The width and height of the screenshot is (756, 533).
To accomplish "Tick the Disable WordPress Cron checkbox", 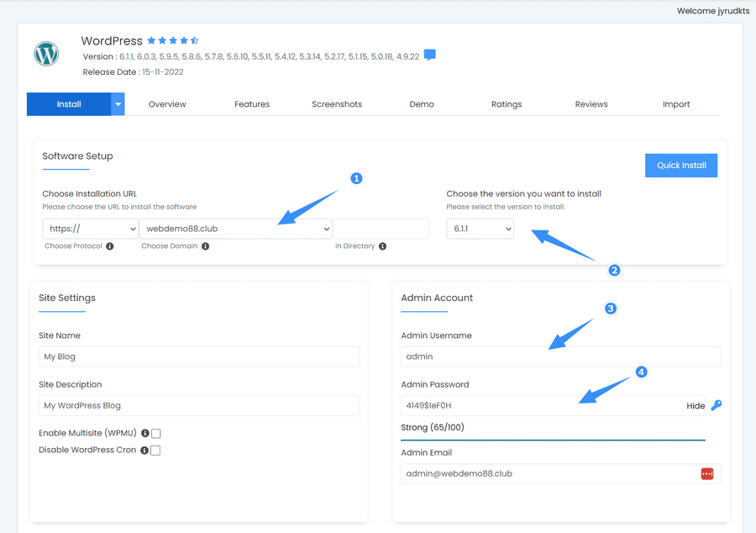I will [155, 450].
